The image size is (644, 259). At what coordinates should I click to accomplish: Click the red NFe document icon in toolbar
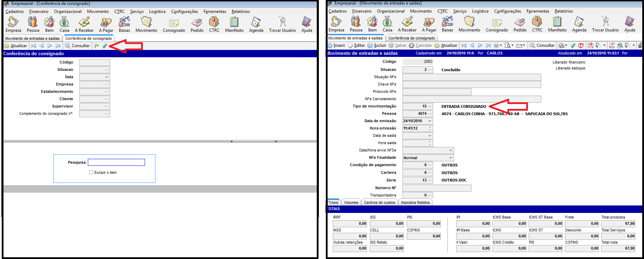590,45
